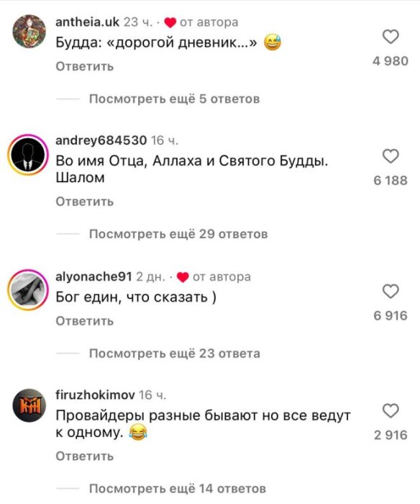This screenshot has width=420, height=504.
Task: Reply to andrey684530's comment
Action: [x=85, y=202]
